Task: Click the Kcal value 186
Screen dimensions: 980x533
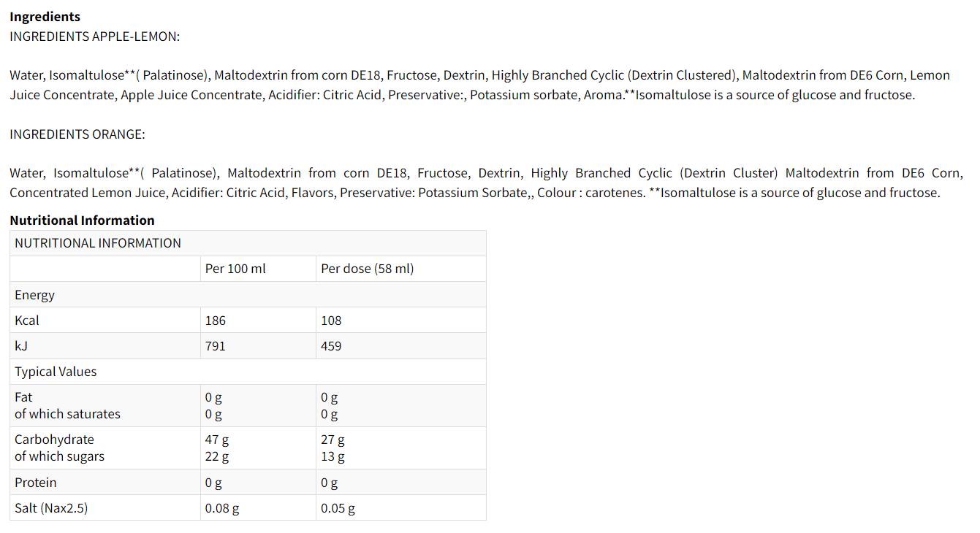Action: click(216, 321)
